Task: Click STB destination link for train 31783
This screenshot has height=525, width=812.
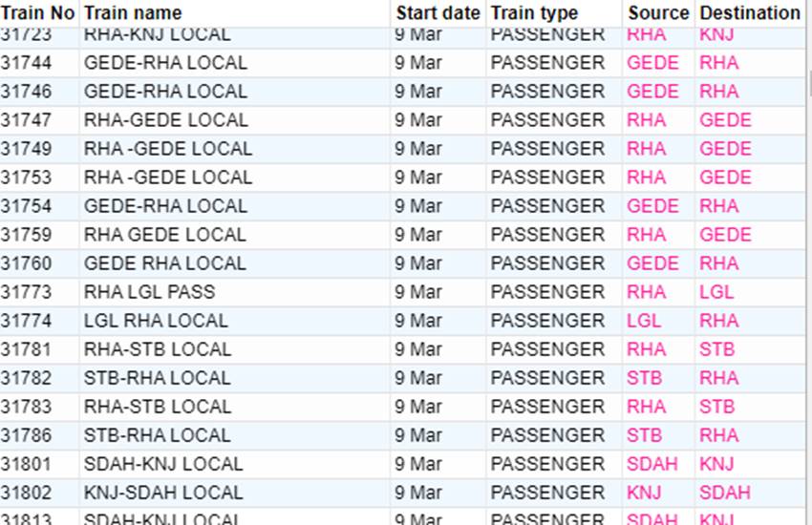Action: [716, 407]
